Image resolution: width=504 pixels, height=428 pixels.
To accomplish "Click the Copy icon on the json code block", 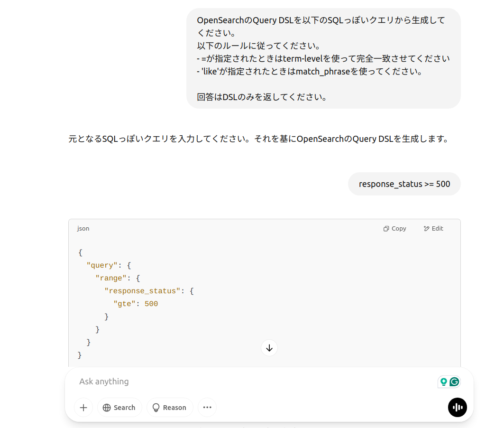I will coord(386,229).
